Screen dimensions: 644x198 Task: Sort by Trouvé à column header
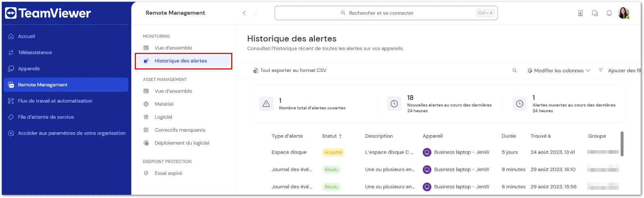(x=540, y=136)
